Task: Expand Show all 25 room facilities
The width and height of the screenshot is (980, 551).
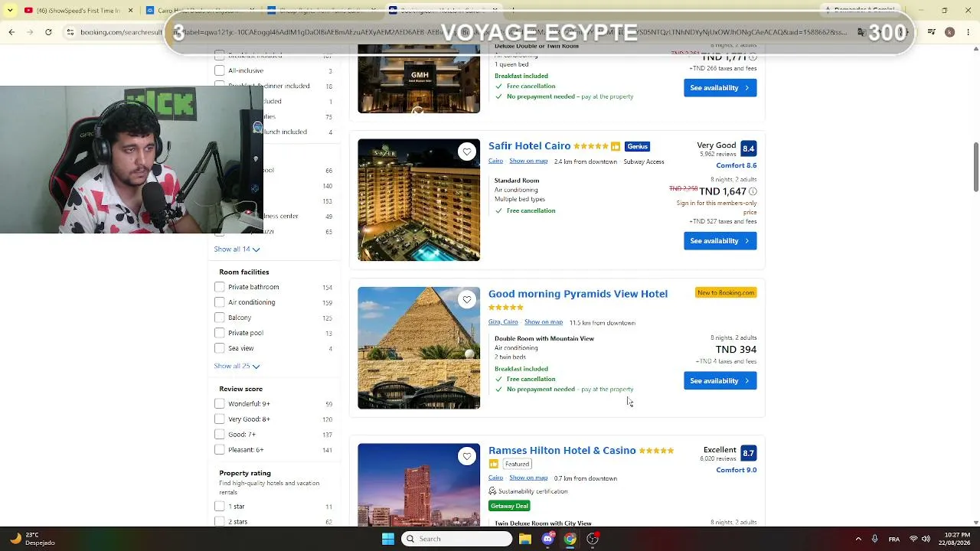Action: point(237,366)
